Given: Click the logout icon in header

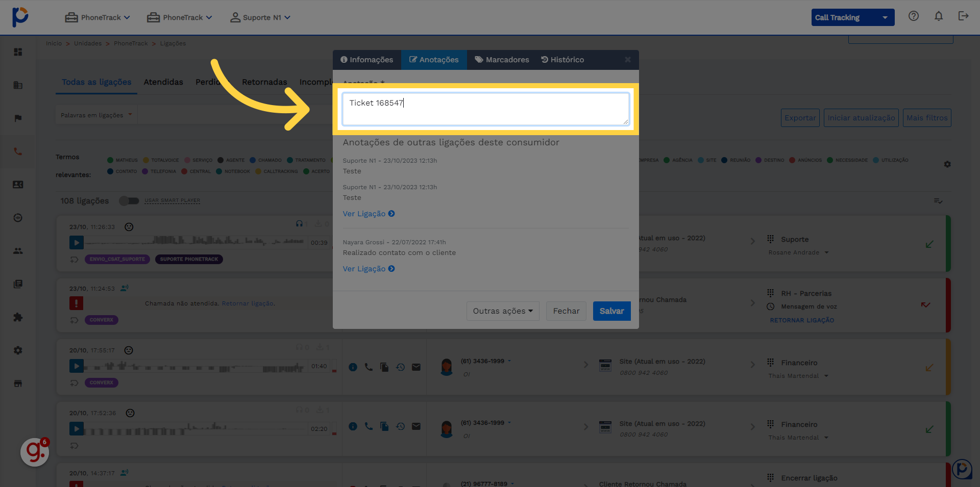Looking at the screenshot, I should [x=964, y=16].
